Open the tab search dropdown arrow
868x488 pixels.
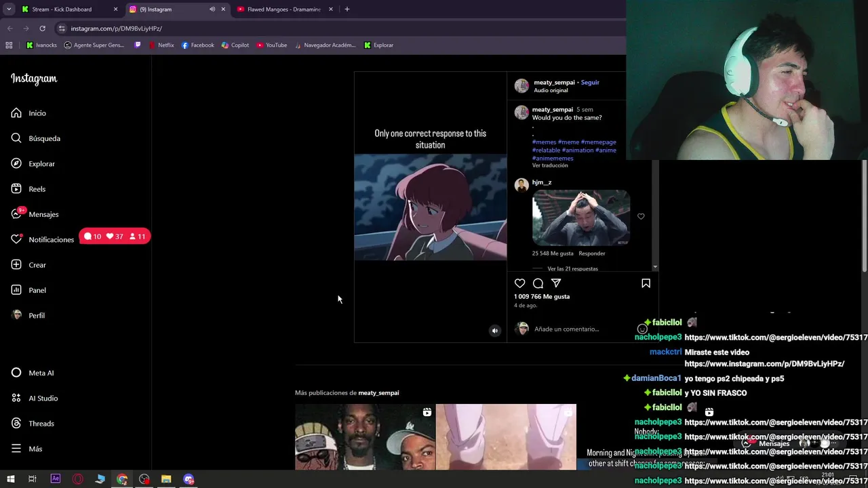coord(9,9)
